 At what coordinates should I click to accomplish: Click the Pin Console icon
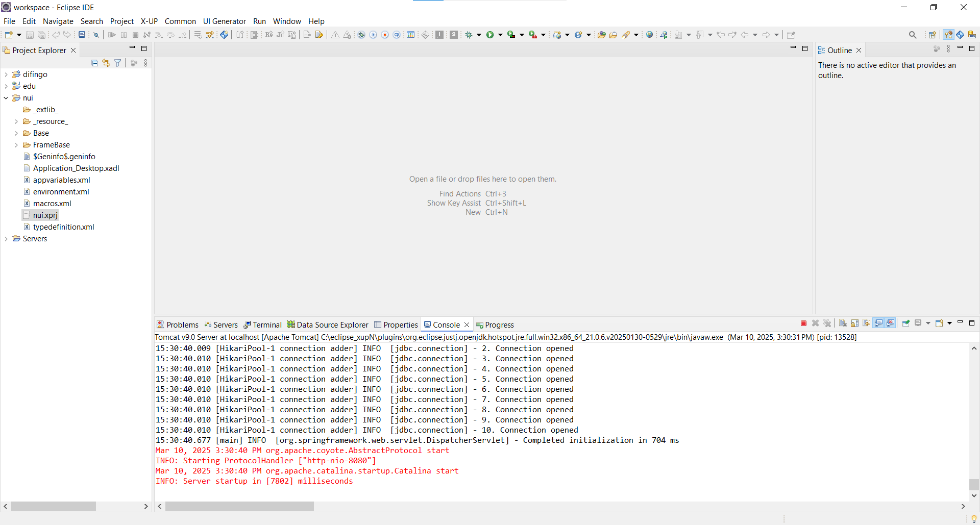pos(906,323)
